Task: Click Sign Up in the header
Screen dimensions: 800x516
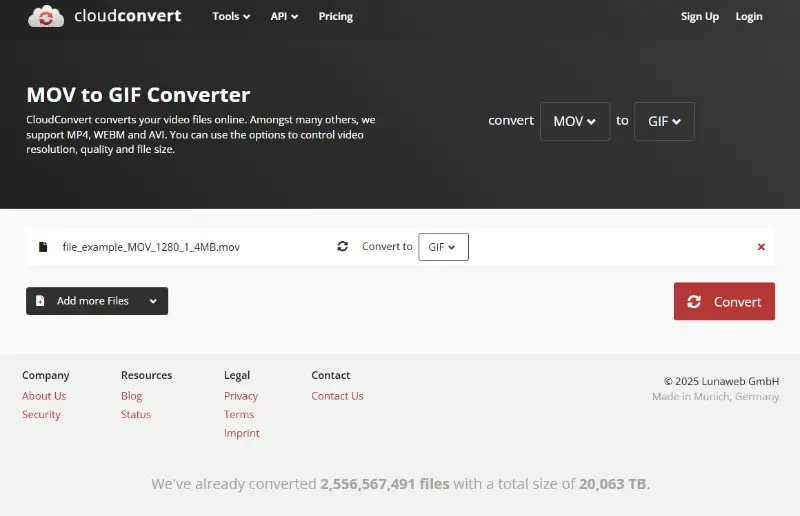Action: pos(699,16)
